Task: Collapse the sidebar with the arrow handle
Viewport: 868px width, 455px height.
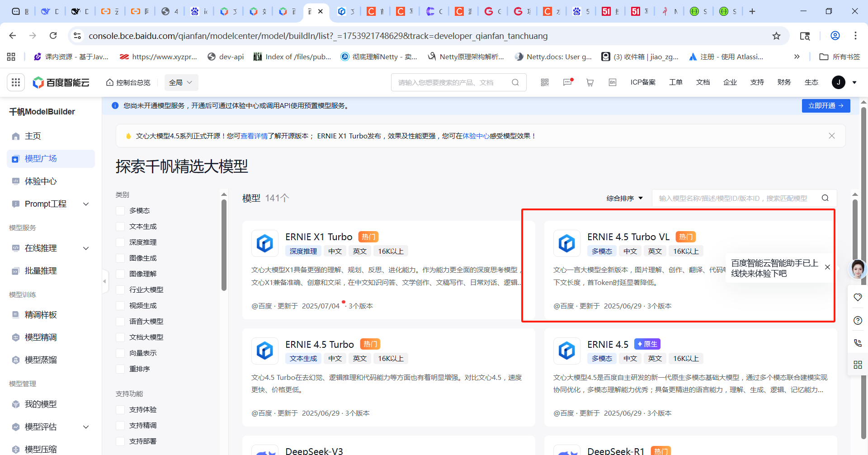Action: (x=105, y=281)
